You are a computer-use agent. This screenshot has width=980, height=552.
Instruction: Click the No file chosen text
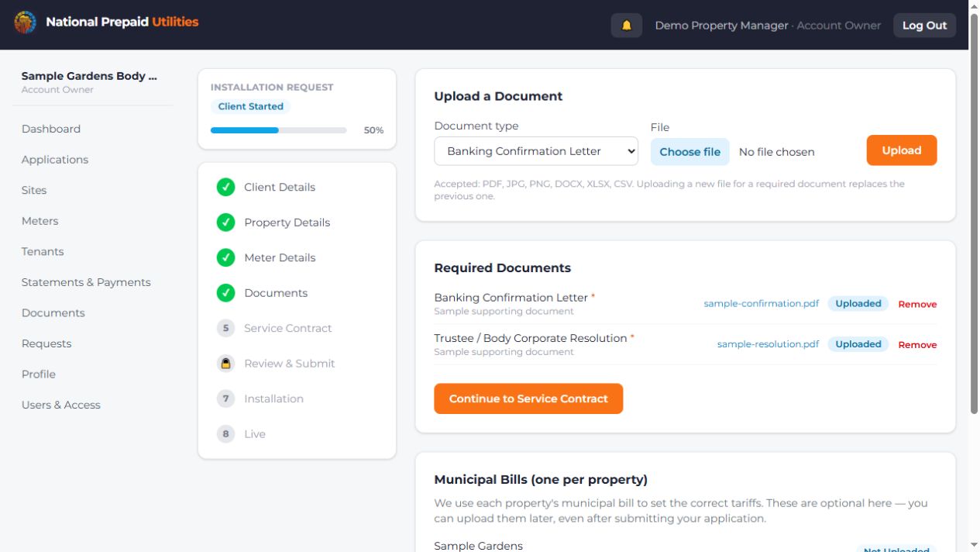pos(776,152)
